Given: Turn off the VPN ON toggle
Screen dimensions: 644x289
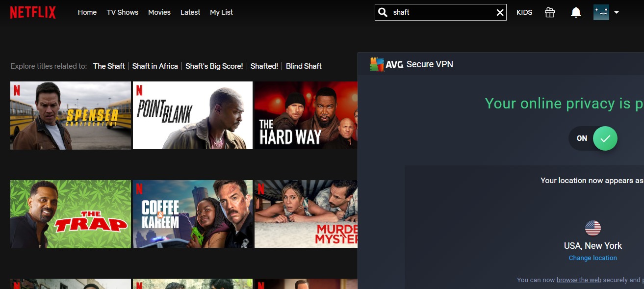Looking at the screenshot, I should (582, 138).
